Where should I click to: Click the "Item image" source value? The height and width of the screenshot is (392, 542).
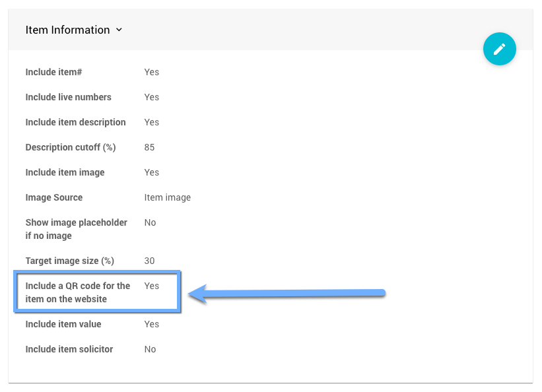click(x=167, y=197)
